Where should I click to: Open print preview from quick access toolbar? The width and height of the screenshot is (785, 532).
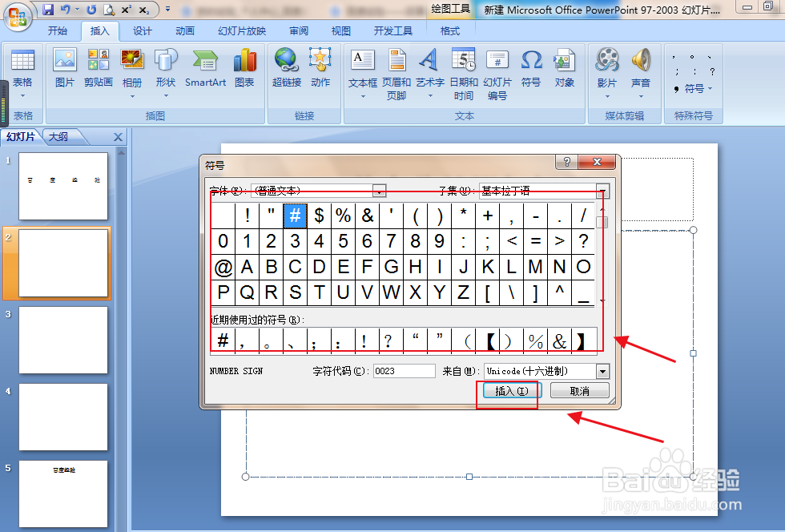(108, 10)
